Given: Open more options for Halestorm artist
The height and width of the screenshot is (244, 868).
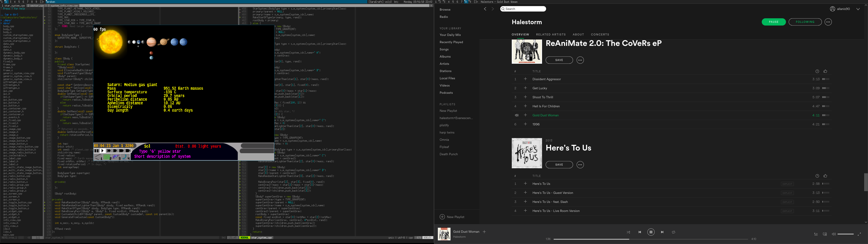Looking at the screenshot, I should pos(828,22).
